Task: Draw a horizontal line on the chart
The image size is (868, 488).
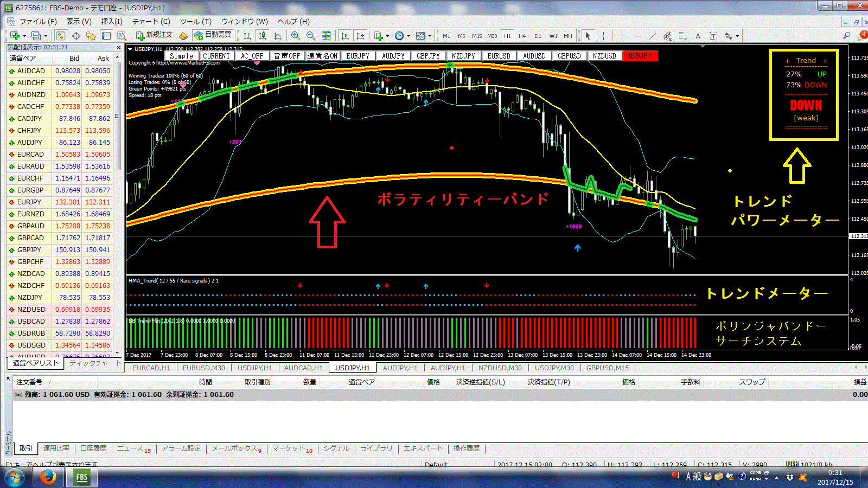Action: coord(637,36)
